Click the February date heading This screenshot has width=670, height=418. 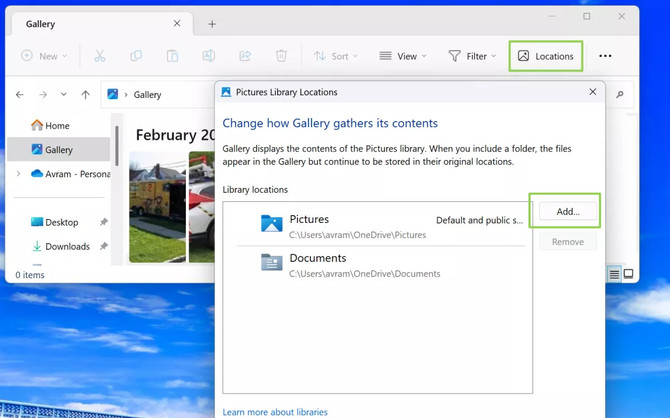pyautogui.click(x=175, y=135)
